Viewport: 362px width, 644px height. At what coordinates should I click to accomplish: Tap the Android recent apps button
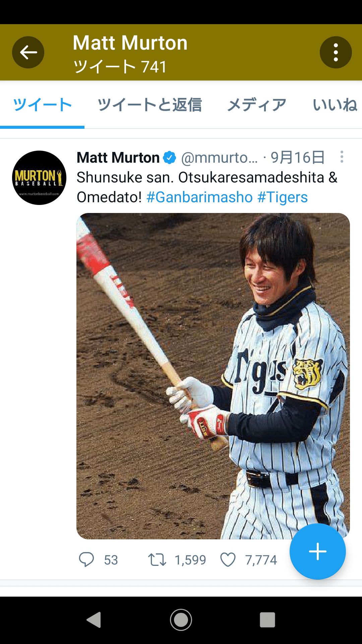pos(267,620)
